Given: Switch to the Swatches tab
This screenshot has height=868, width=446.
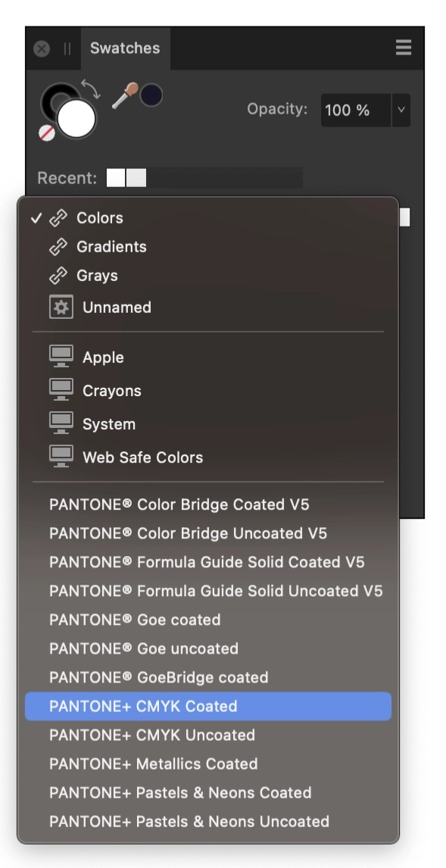Looking at the screenshot, I should click(x=124, y=48).
